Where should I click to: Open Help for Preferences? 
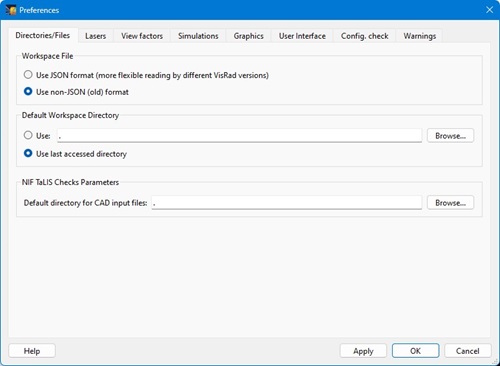point(32,351)
